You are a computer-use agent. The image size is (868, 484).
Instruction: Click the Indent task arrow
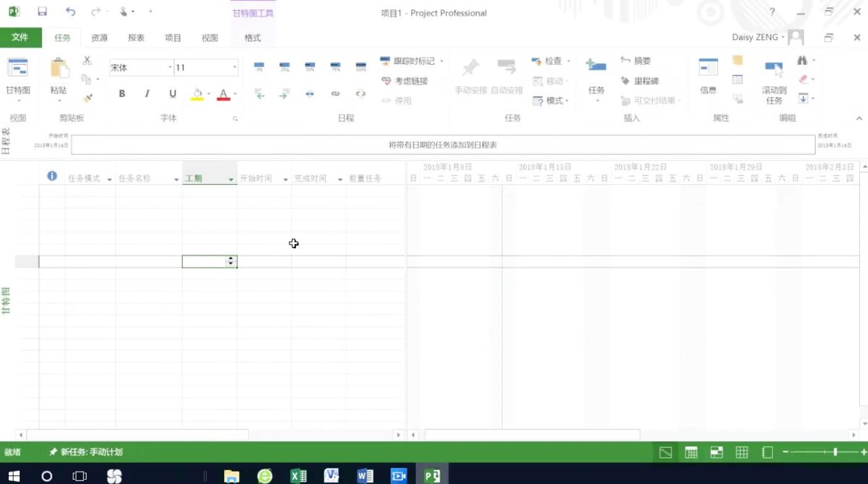284,94
